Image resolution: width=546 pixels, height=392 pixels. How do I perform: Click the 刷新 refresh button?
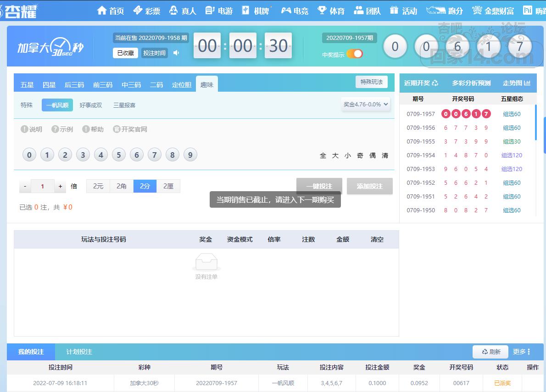click(x=490, y=352)
